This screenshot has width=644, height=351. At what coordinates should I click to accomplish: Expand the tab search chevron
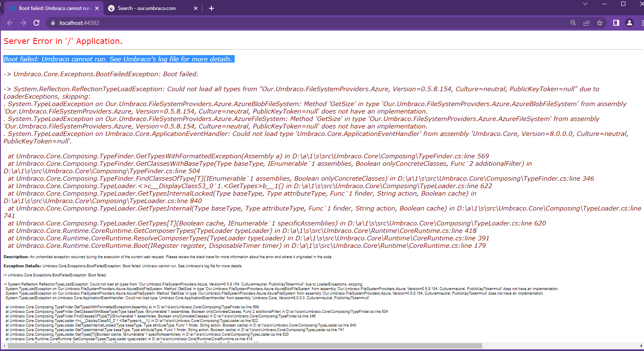coord(585,4)
